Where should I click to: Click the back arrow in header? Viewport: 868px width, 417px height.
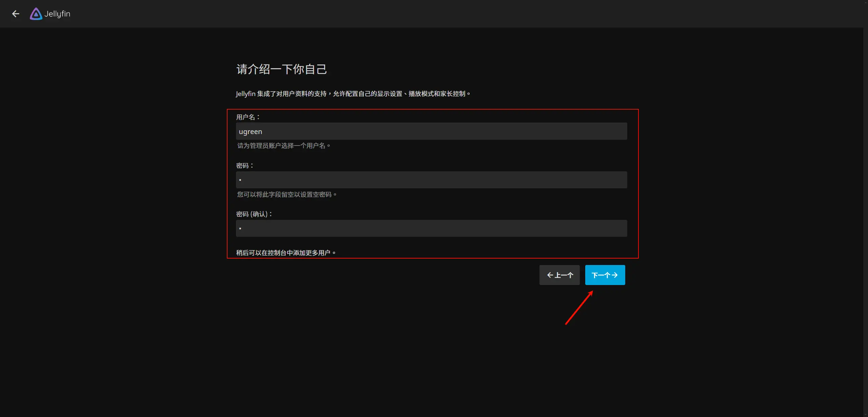click(15, 14)
